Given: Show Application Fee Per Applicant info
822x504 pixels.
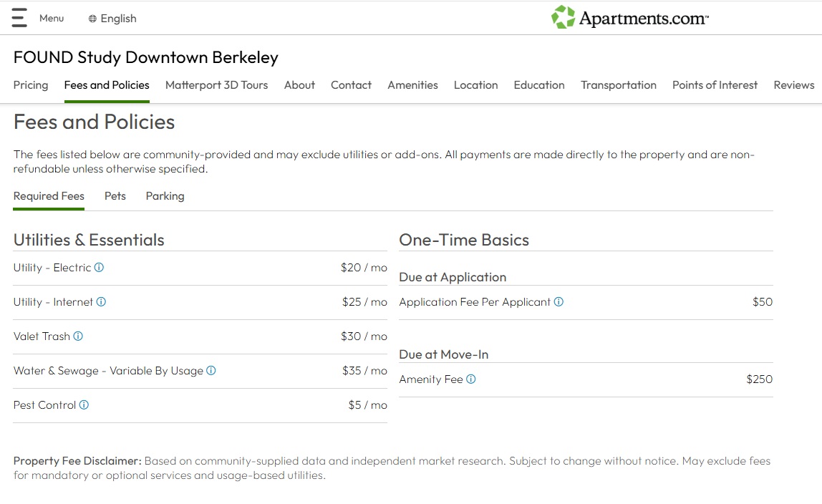Looking at the screenshot, I should 559,302.
